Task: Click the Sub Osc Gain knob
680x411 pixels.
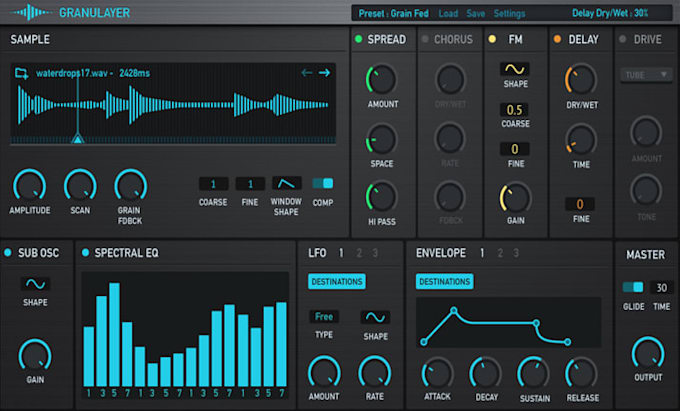Action: (x=35, y=356)
